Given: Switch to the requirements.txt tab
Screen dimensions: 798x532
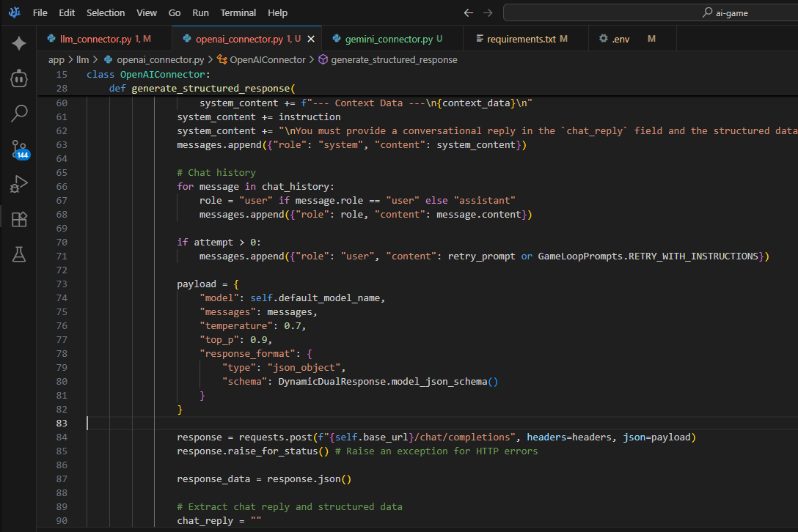Looking at the screenshot, I should tap(521, 39).
